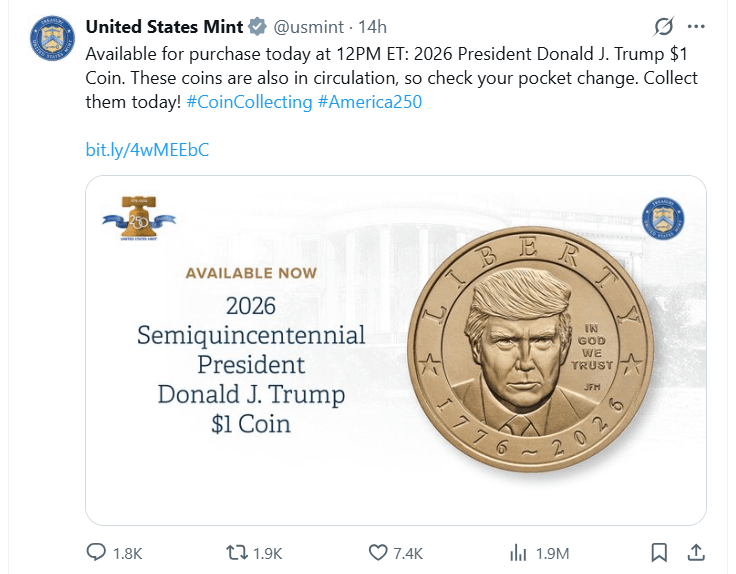This screenshot has height=574, width=736.
Task: Click the 250 bell logo in image
Action: (139, 219)
